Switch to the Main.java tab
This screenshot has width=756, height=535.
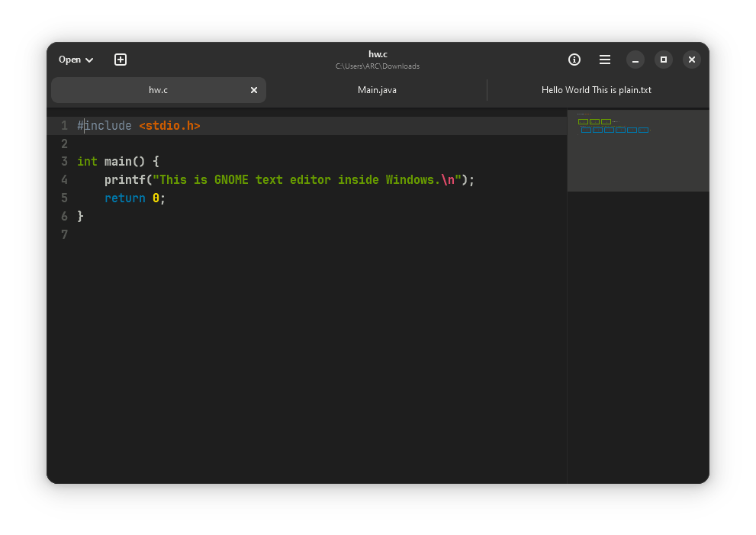point(377,90)
